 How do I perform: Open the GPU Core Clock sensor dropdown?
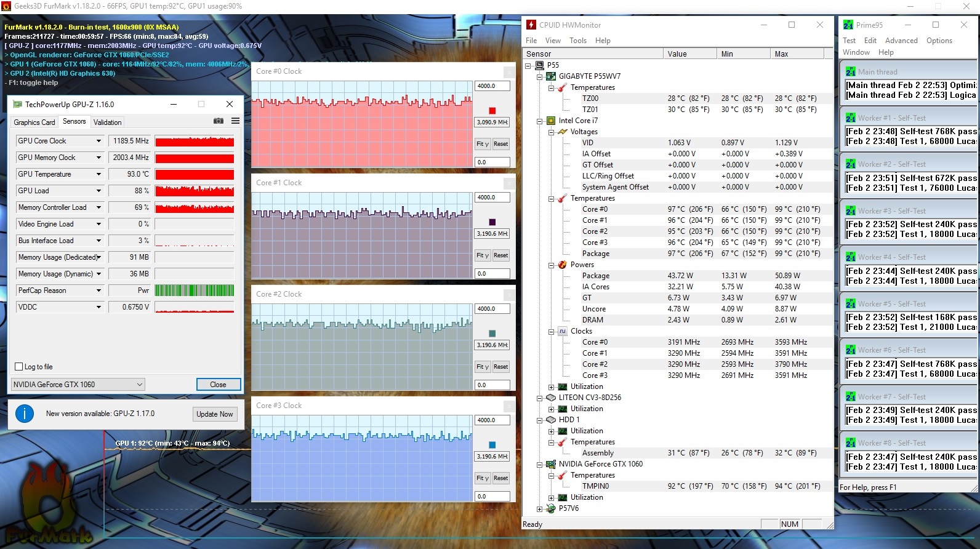pos(98,141)
